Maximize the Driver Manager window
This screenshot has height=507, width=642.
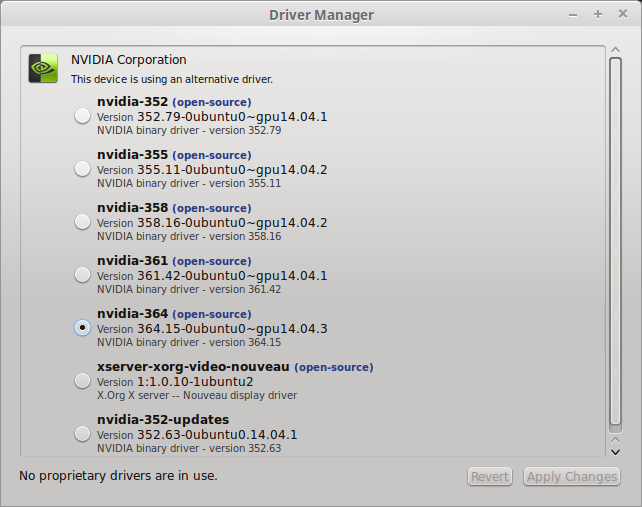coord(598,14)
